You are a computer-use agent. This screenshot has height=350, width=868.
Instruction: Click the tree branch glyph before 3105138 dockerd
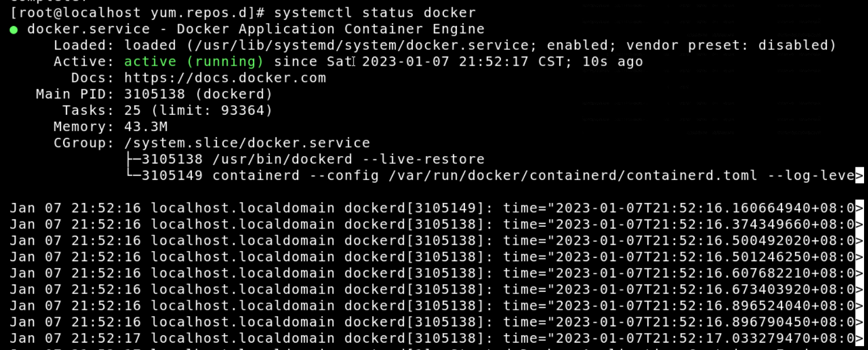[133, 159]
